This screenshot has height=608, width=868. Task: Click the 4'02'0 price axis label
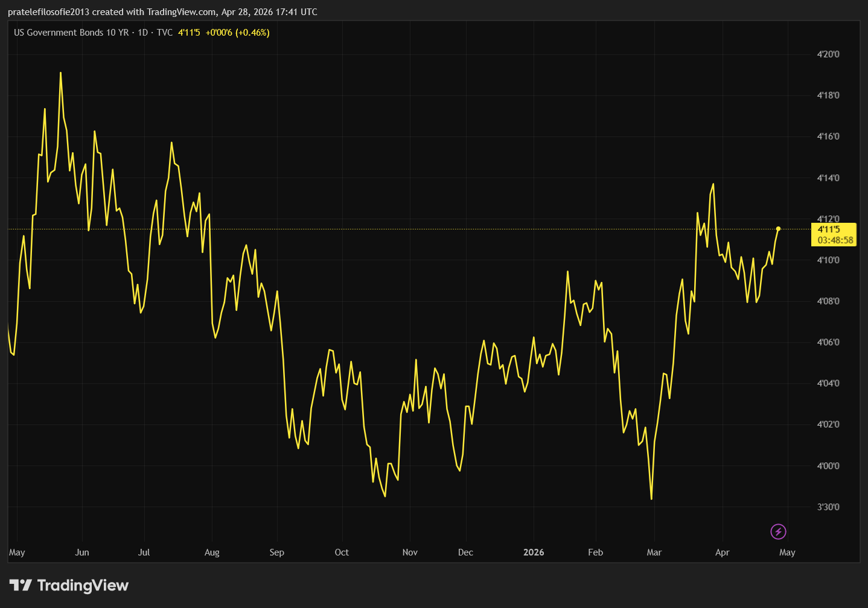828,424
